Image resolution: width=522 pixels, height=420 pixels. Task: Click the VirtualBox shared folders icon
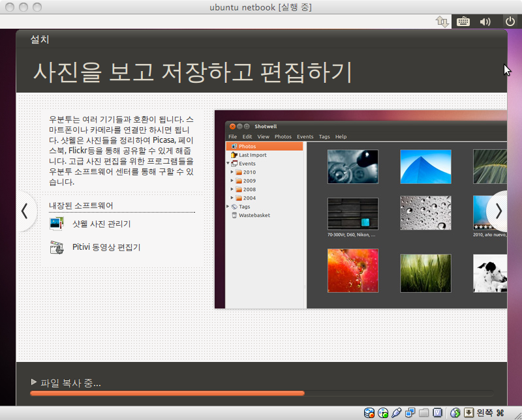pos(423,413)
